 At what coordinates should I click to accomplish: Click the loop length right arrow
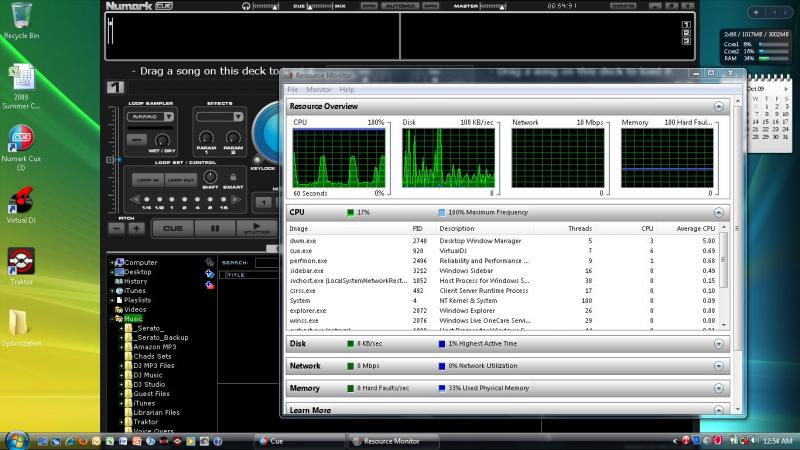(x=236, y=199)
